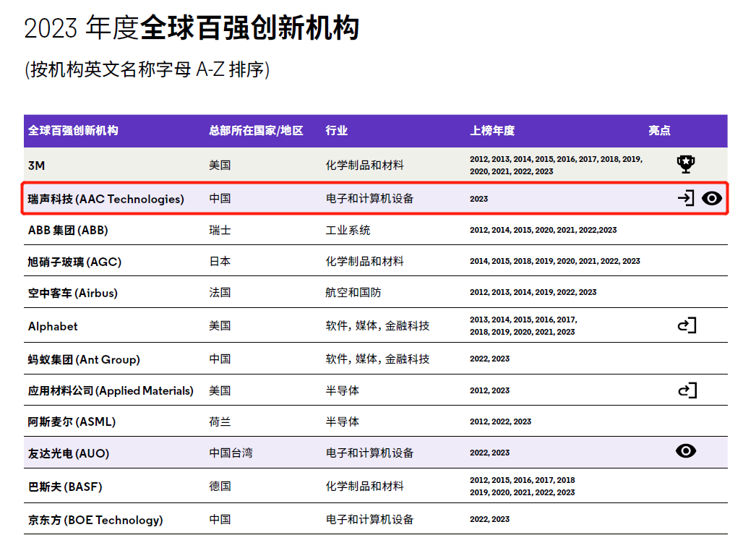
Task: Click 美国 in the 3M row
Action: [x=220, y=165]
